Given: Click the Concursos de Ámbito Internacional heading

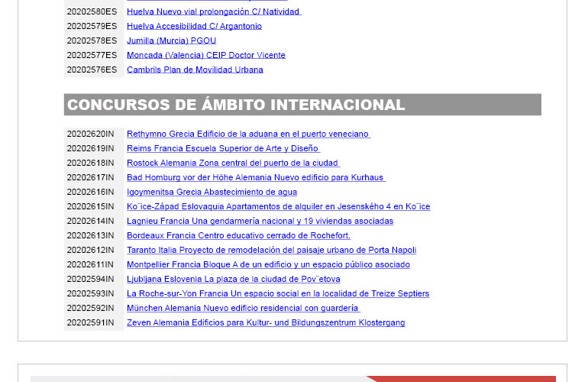Looking at the screenshot, I should tap(236, 105).
